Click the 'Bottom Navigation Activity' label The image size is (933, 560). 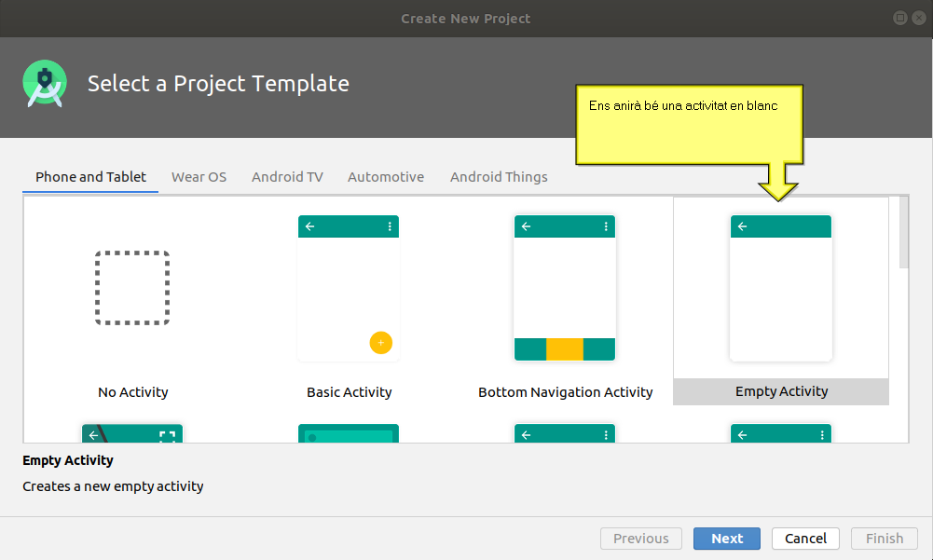point(565,392)
